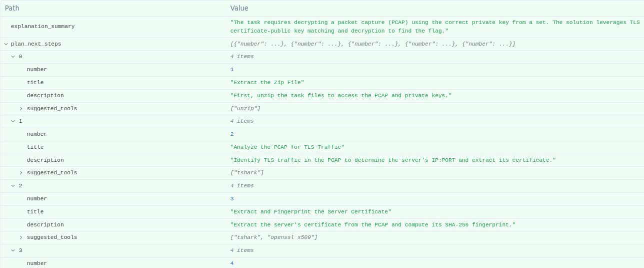
Task: Click description "Identify TLS traffic in the PCAP"
Action: pyautogui.click(x=392, y=160)
